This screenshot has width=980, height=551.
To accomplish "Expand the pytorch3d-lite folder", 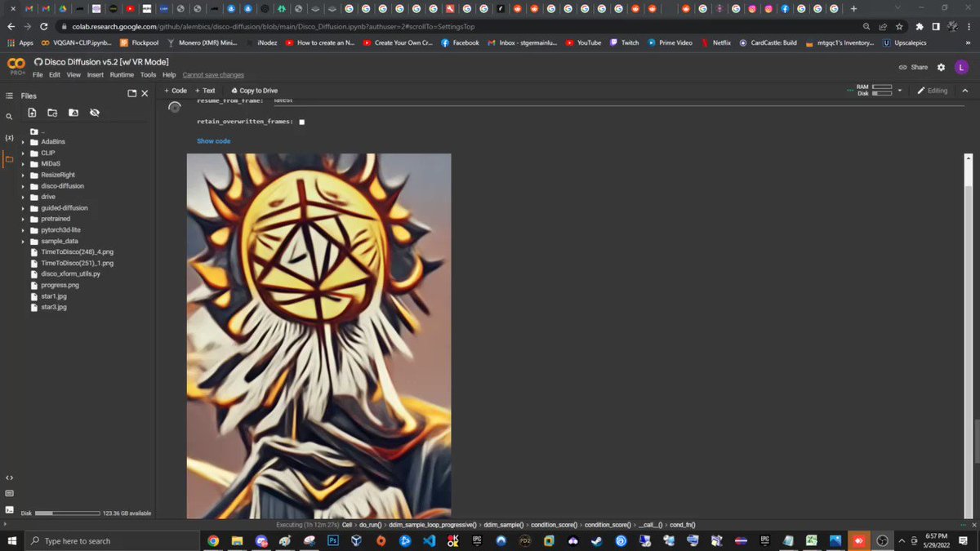I will (x=23, y=230).
